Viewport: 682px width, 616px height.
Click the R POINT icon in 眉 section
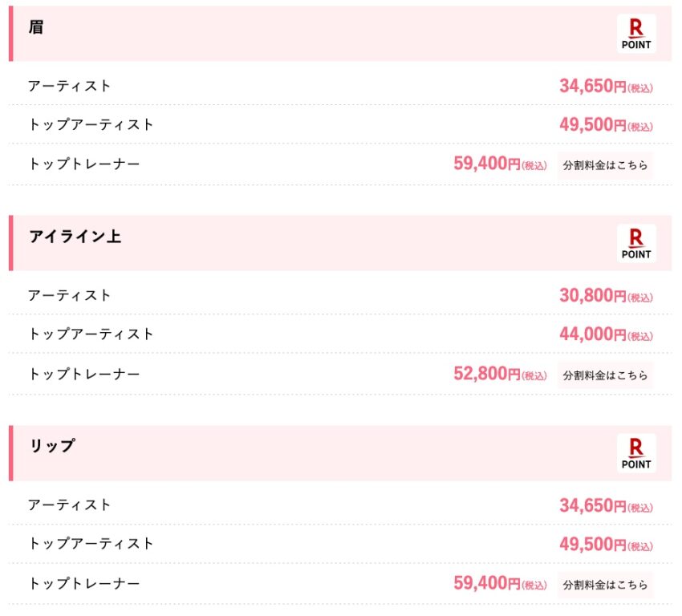coord(636,34)
